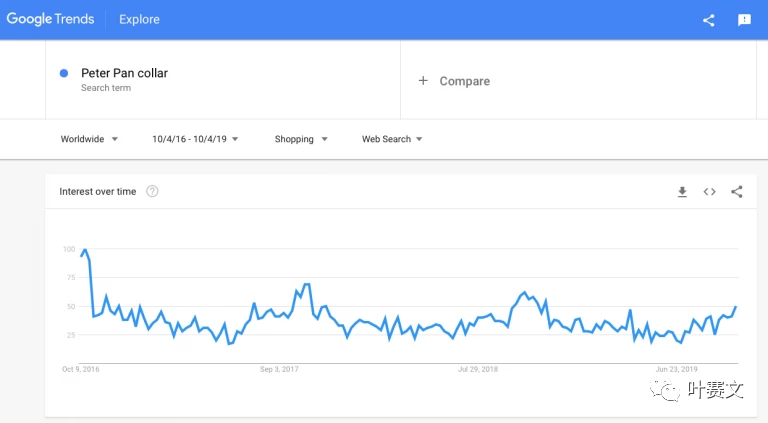Open the 10/4/16 - 10/4/19 date range dropdown
The width and height of the screenshot is (768, 423).
pyautogui.click(x=195, y=139)
